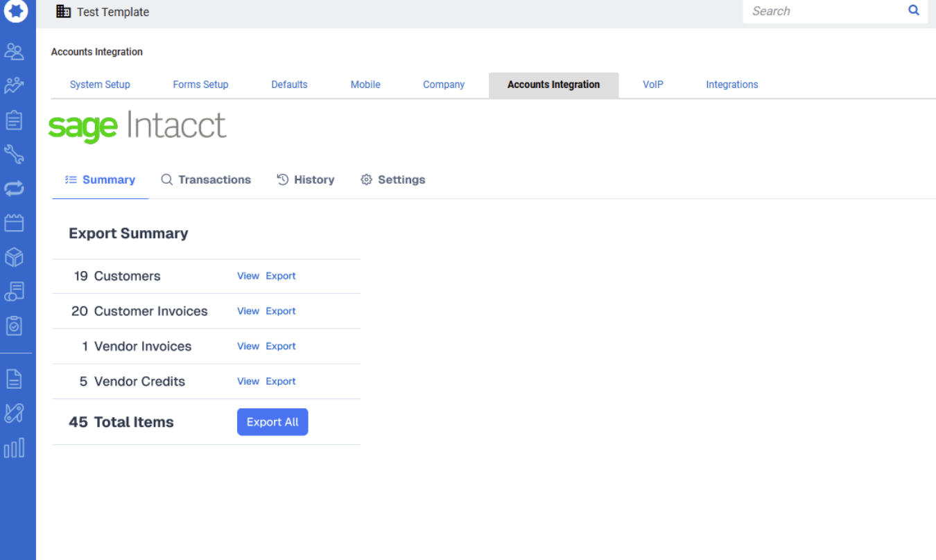Open the bar chart reports icon
Screen dimensions: 936x560
click(14, 448)
